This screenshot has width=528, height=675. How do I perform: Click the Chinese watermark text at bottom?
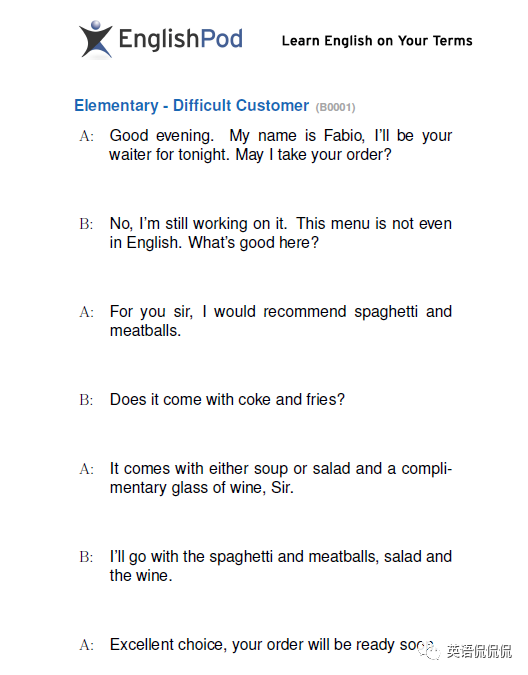tap(479, 651)
